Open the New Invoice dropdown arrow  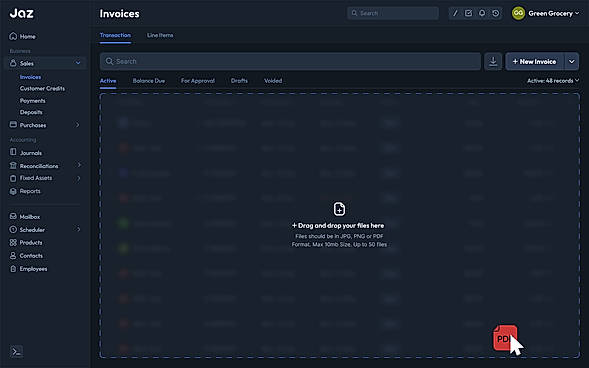pyautogui.click(x=571, y=61)
